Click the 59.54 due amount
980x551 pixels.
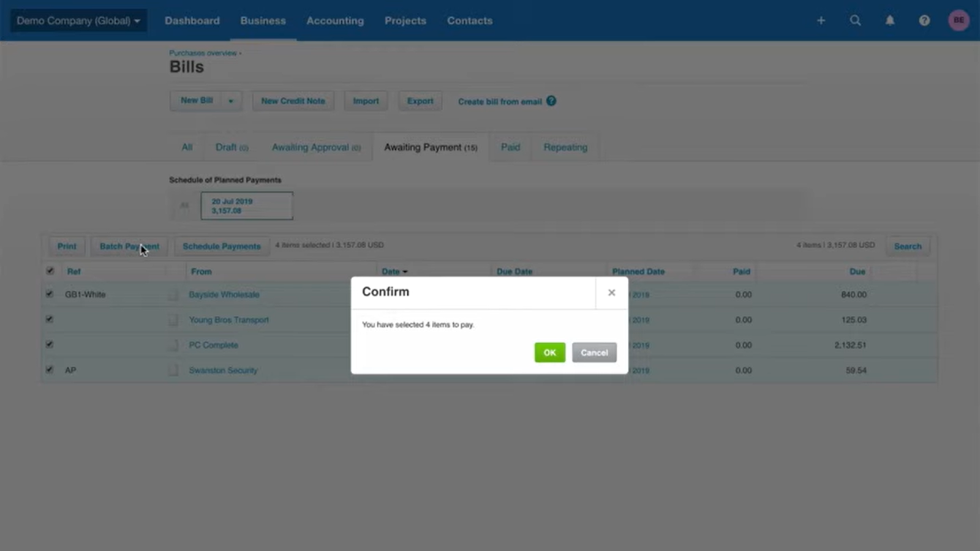(x=856, y=370)
